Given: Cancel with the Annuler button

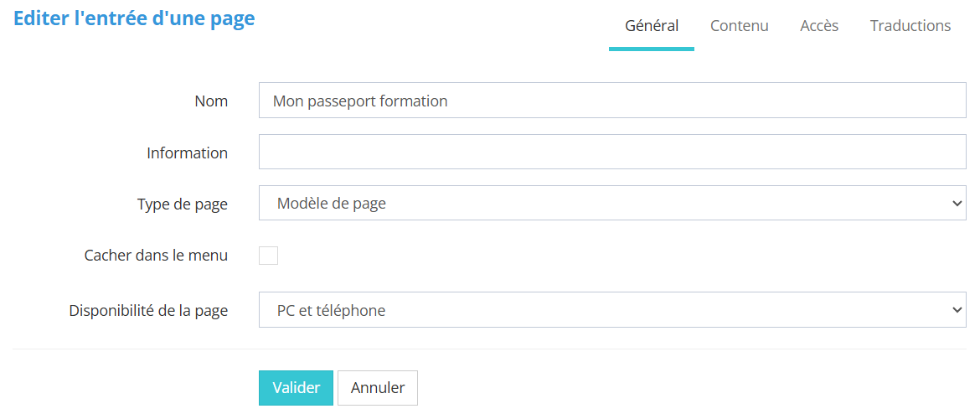Looking at the screenshot, I should point(377,388).
